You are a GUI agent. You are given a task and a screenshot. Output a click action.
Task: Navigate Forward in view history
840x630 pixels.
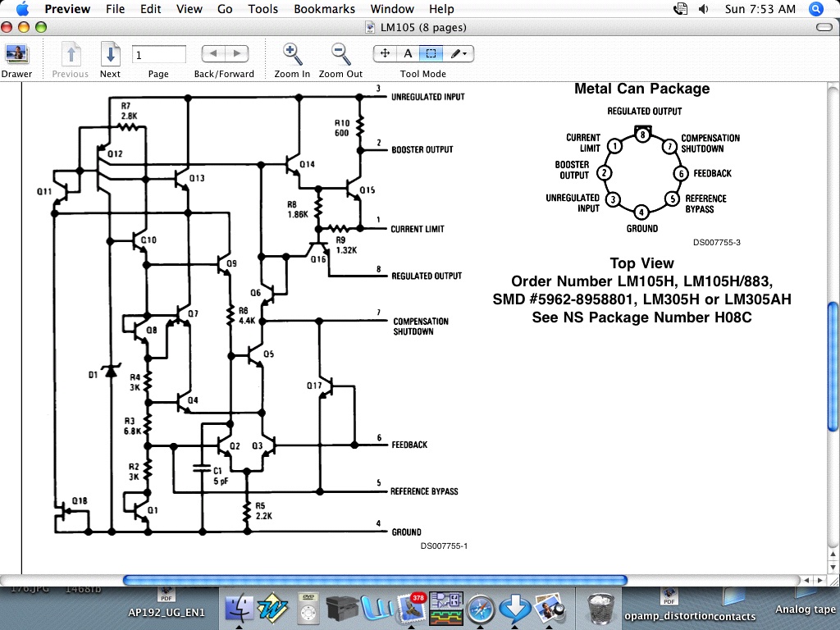pos(236,53)
